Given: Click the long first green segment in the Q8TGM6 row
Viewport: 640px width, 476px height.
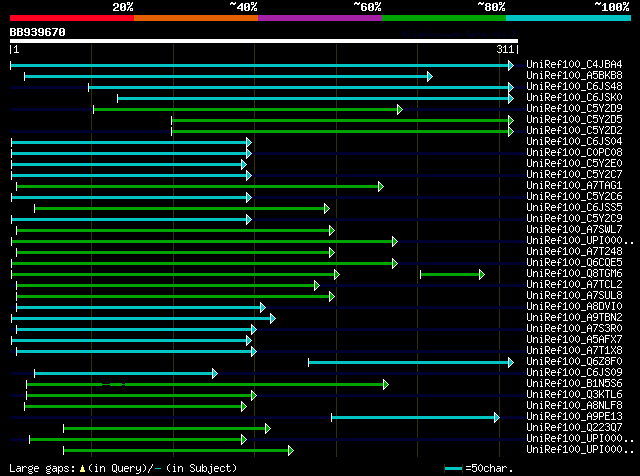Looking at the screenshot, I should (x=175, y=275).
